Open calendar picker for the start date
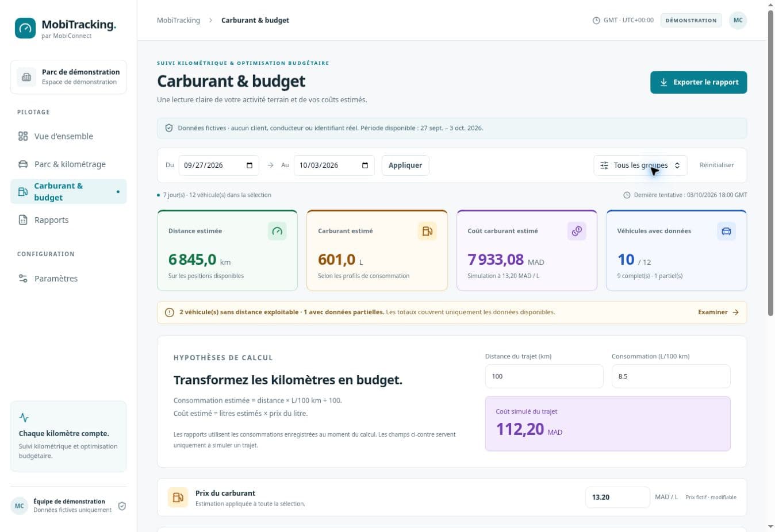The height and width of the screenshot is (532, 775). pos(250,165)
